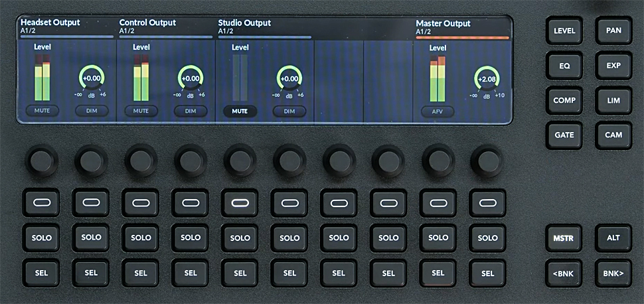Open the EQ controls button
Viewport: 644px width, 304px height.
click(564, 65)
